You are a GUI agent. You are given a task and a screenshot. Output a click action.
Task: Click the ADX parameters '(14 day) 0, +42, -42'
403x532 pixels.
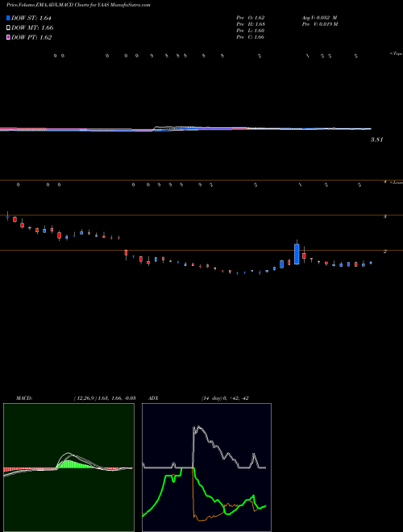[x=225, y=398]
